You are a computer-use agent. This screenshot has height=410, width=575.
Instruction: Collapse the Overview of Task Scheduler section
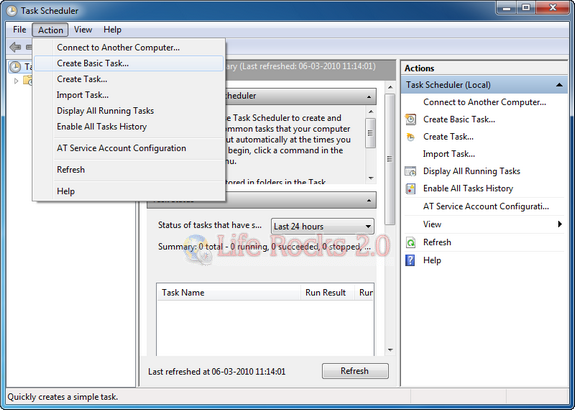click(369, 97)
